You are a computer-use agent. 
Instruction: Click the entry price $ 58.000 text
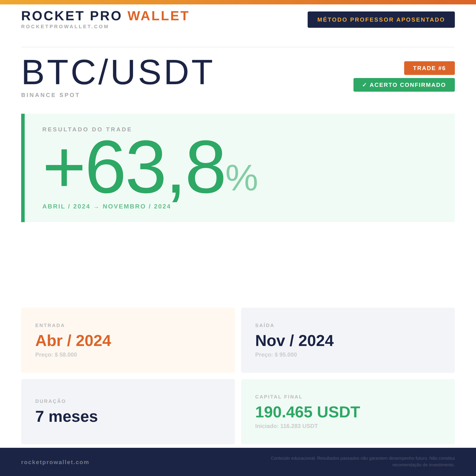pos(56,355)
